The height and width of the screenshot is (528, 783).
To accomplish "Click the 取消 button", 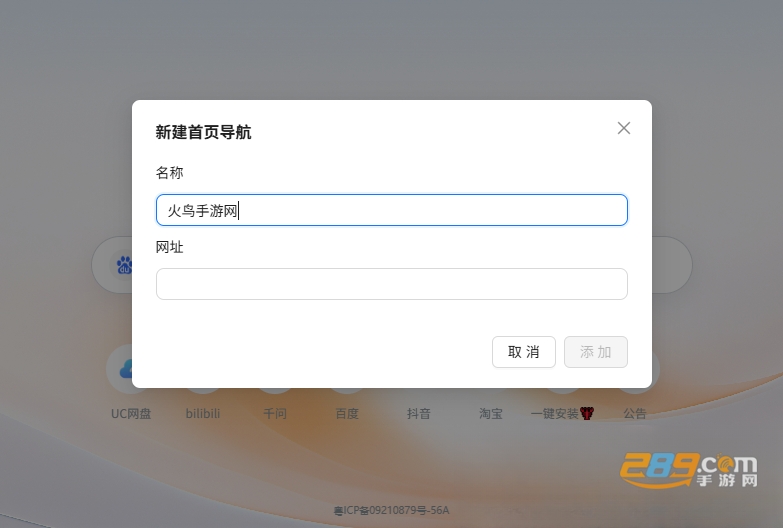I will (524, 352).
